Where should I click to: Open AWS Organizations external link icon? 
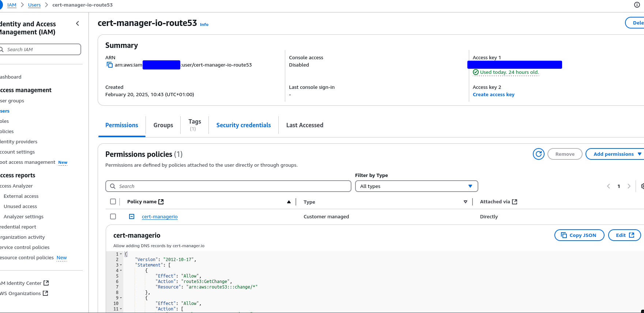click(45, 293)
